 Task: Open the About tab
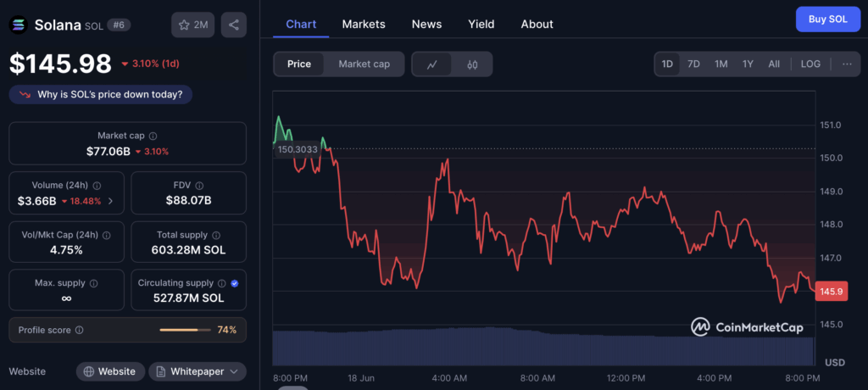coord(537,25)
